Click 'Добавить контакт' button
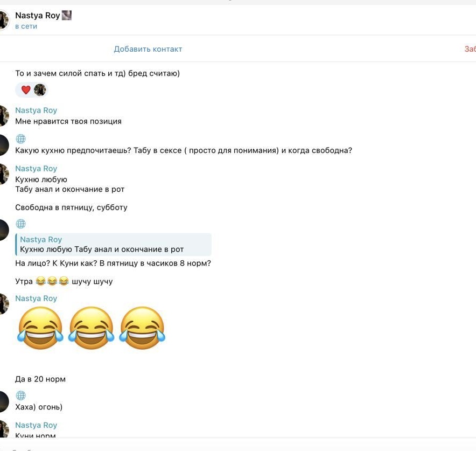The width and height of the screenshot is (476, 451). click(148, 49)
